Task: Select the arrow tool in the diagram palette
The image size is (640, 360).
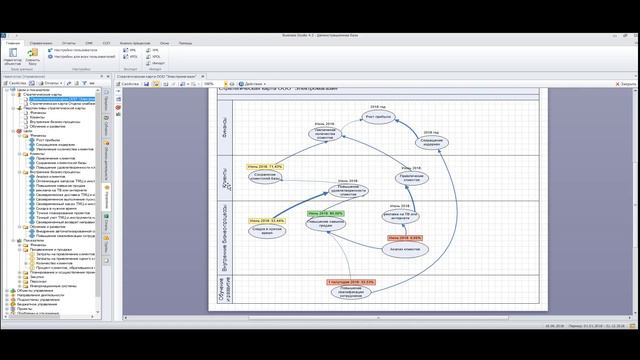Action: 118,92
